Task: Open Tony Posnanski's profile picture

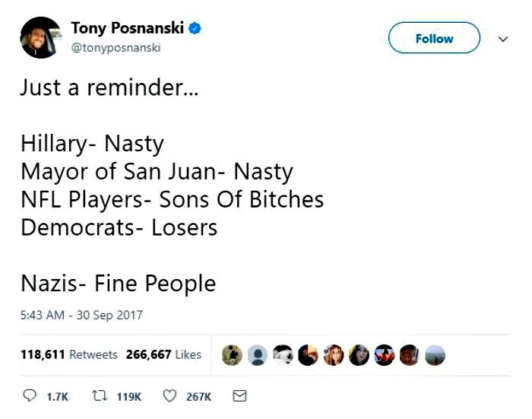Action: (41, 37)
